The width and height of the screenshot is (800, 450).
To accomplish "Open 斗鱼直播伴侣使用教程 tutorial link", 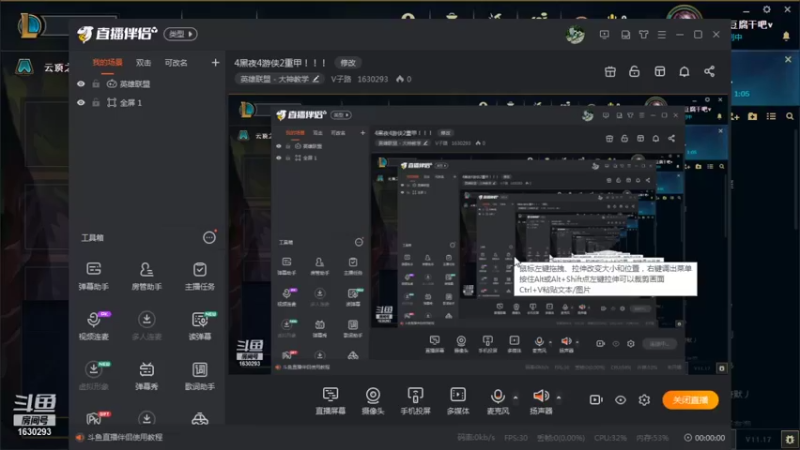I will (125, 437).
